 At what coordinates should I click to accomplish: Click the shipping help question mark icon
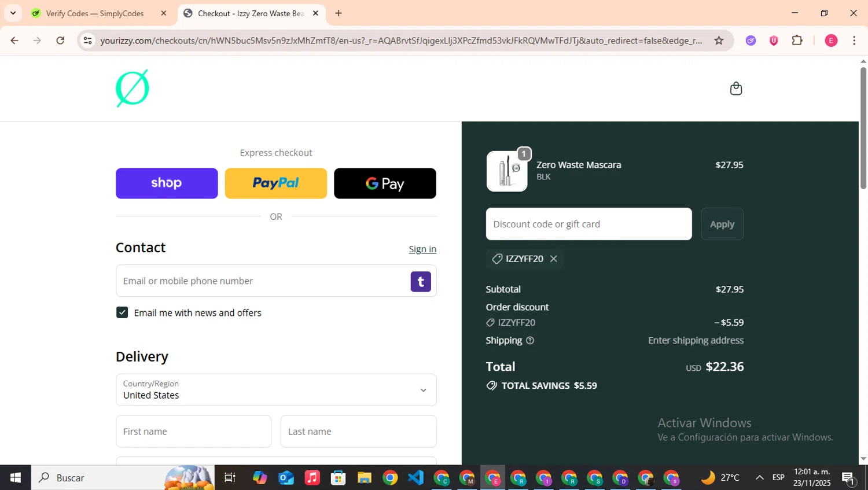point(530,340)
